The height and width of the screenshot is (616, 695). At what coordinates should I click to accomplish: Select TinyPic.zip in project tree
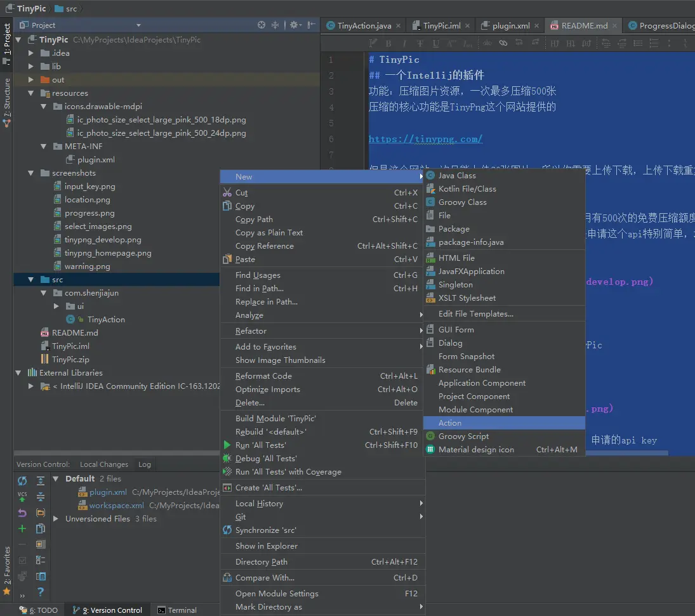point(70,360)
